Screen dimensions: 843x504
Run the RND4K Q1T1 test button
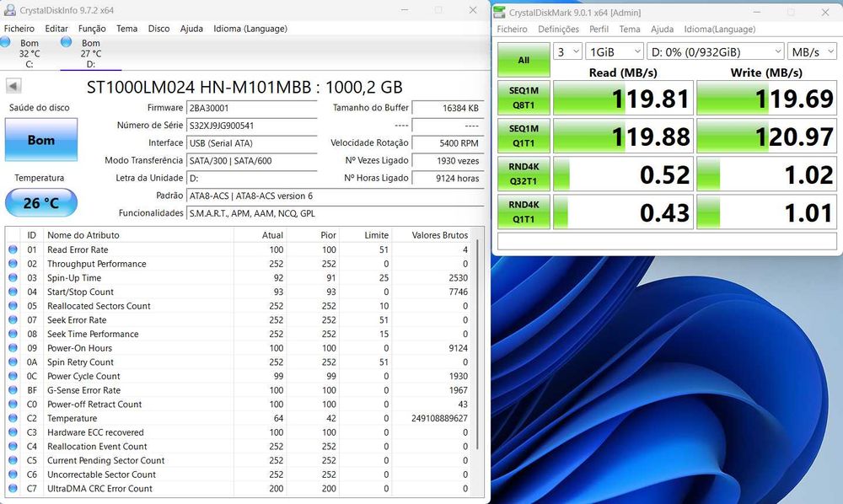click(524, 212)
